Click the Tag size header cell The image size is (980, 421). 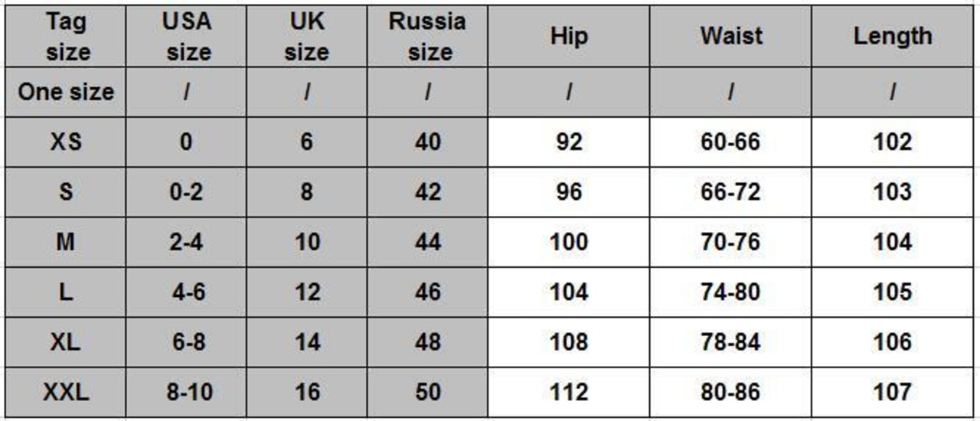[67, 37]
